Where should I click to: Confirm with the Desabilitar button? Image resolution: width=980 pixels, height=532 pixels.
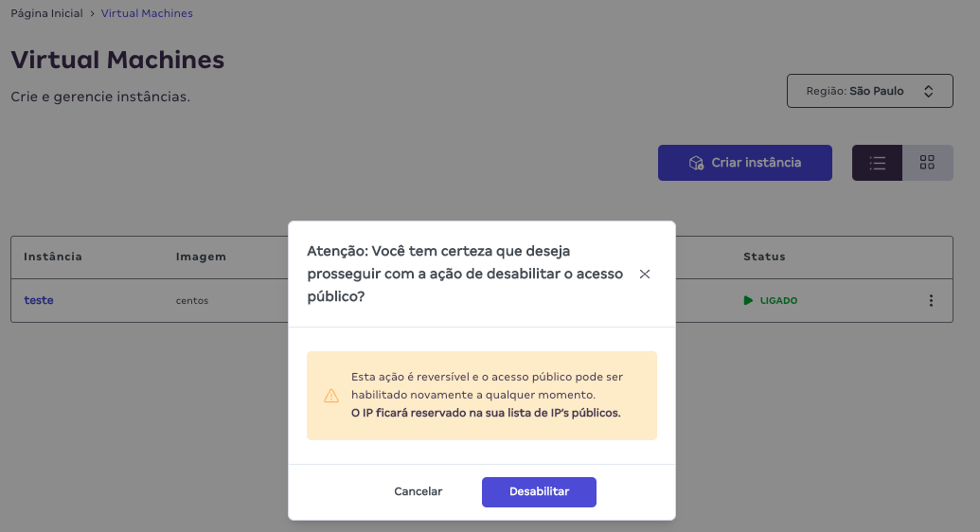pos(539,491)
